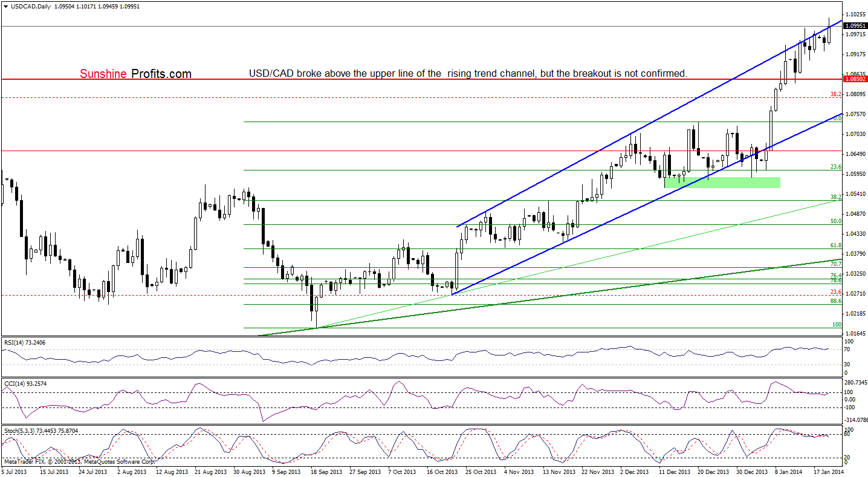This screenshot has width=868, height=477.
Task: Click the 1.01645 price axis label
Action: pyautogui.click(x=856, y=334)
